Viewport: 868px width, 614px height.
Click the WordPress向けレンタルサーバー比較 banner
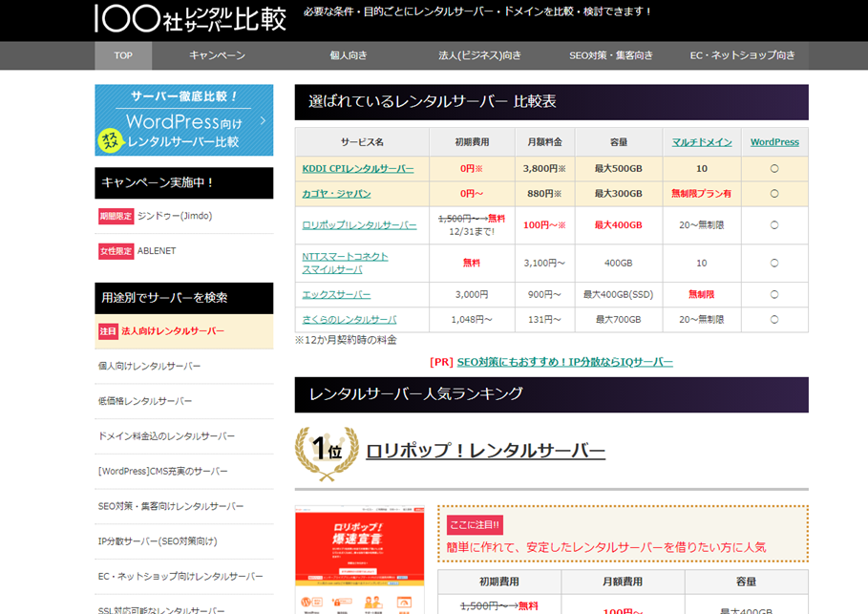coord(183,120)
